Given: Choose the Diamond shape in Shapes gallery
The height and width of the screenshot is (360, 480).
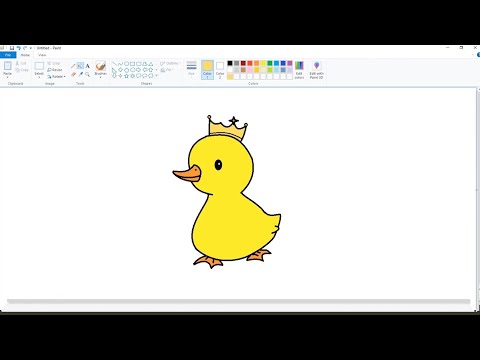Looking at the screenshot, I should tap(120, 70).
